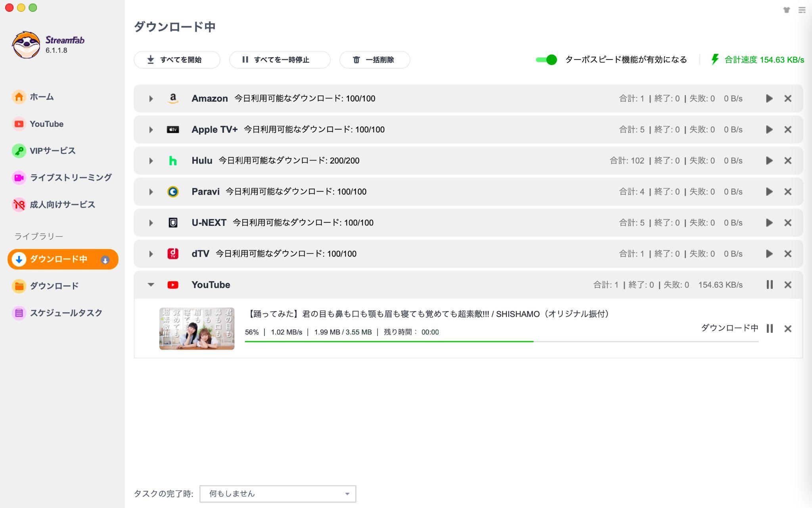
Task: Click the ダウンロード中 status label in video row
Action: click(x=730, y=328)
